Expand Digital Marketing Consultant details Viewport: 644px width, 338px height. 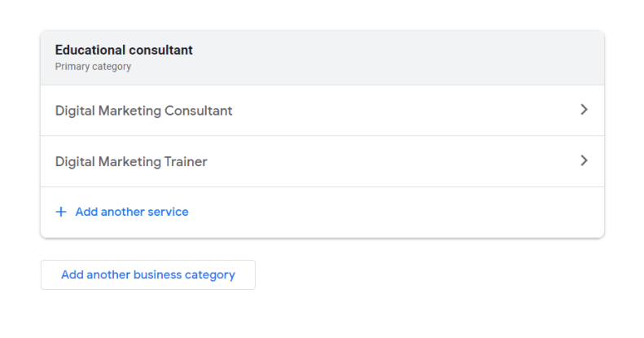(x=583, y=110)
